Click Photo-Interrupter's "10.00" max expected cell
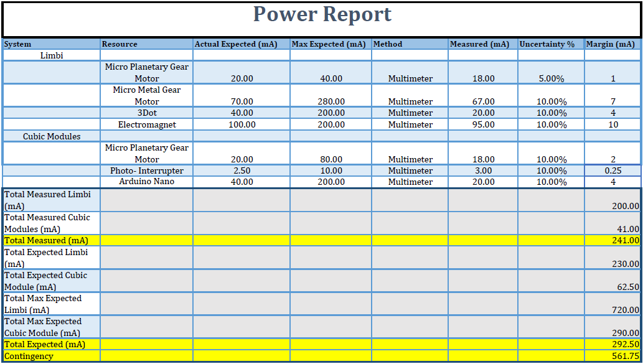The image size is (643, 364). (x=331, y=170)
